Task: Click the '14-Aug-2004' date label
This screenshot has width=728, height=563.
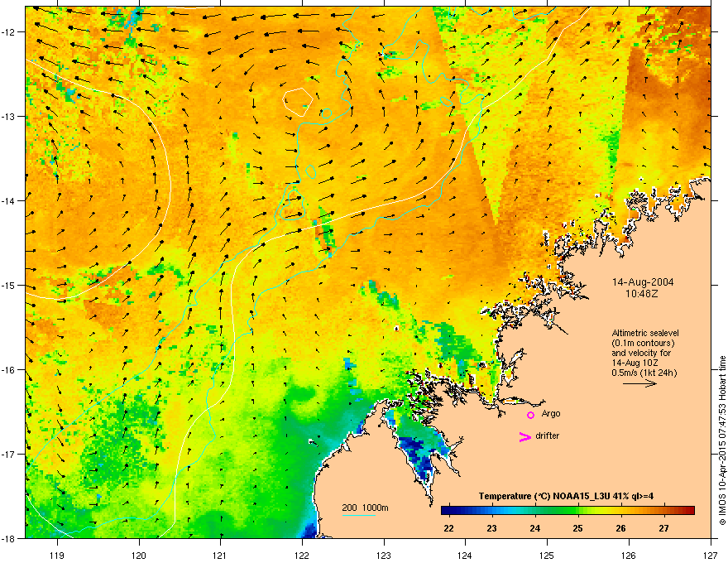Action: coord(643,282)
